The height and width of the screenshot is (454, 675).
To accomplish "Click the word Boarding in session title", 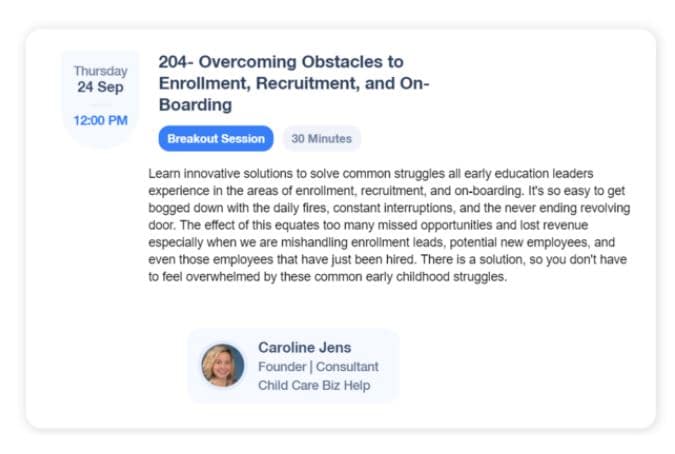I will pos(195,105).
